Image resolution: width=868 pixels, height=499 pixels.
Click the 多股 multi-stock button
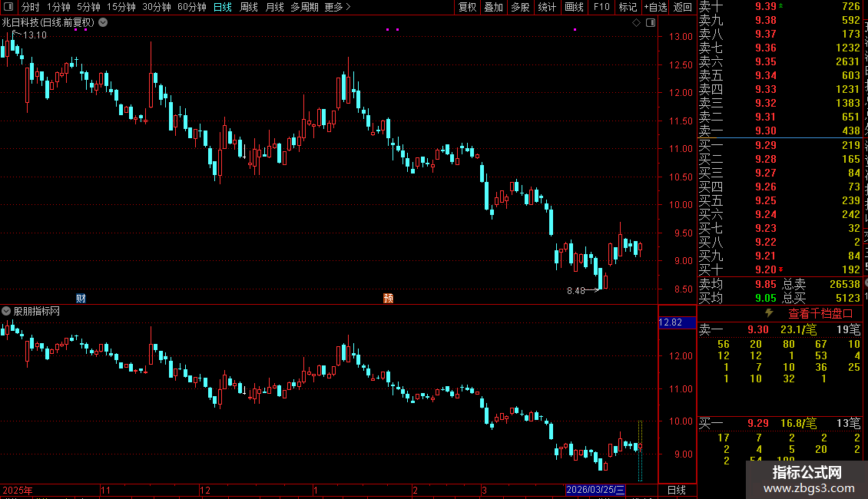click(x=520, y=7)
